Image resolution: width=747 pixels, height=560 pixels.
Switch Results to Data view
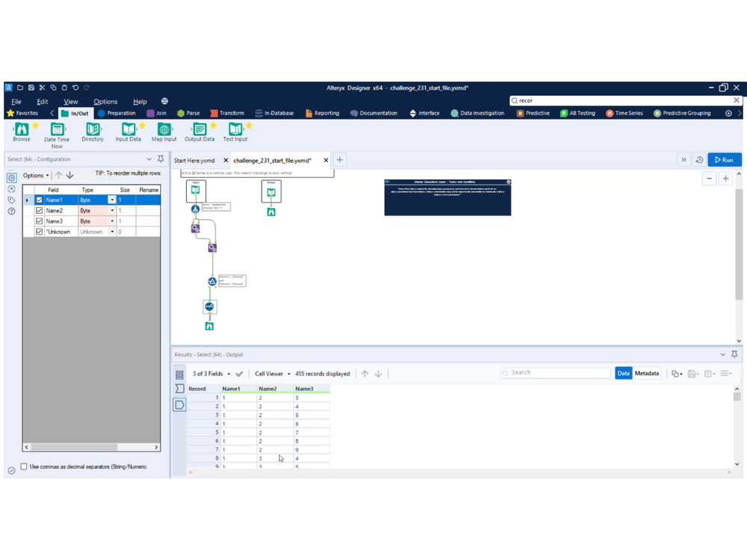click(x=623, y=373)
